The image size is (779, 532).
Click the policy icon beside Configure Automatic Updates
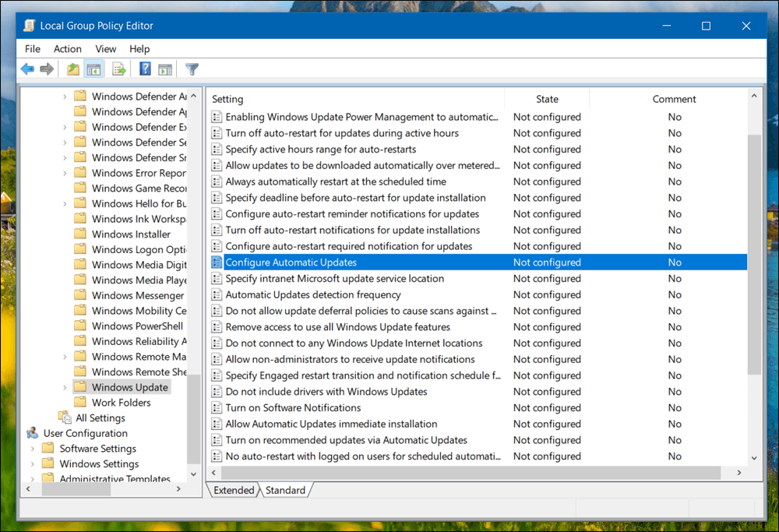point(217,262)
